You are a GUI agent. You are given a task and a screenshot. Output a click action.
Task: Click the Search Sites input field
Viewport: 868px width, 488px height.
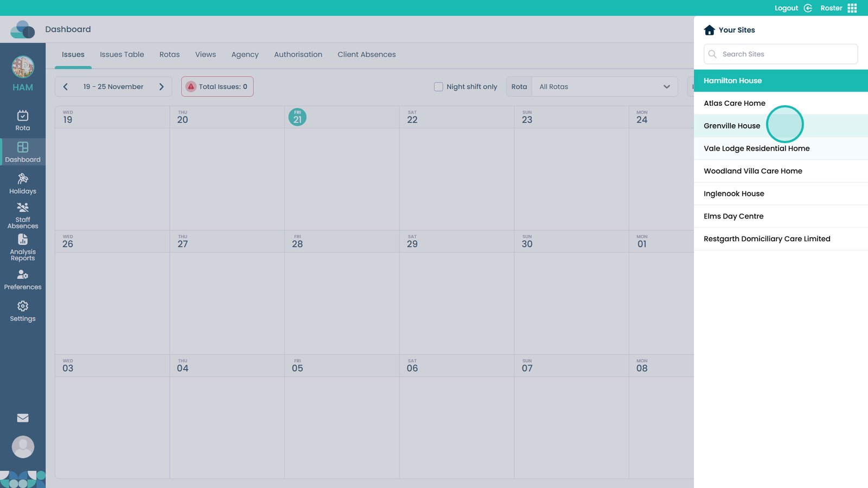781,54
